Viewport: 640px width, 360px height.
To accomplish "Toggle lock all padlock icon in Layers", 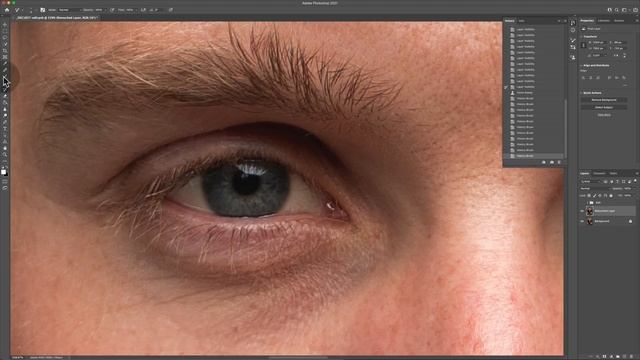I will tap(611, 196).
